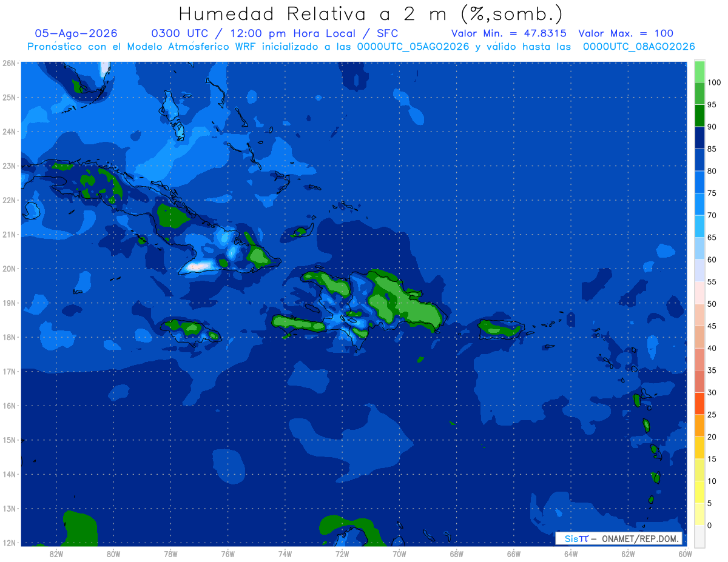The width and height of the screenshot is (728, 562).
Task: Click the '66W' longitude label
Action: pos(513,554)
